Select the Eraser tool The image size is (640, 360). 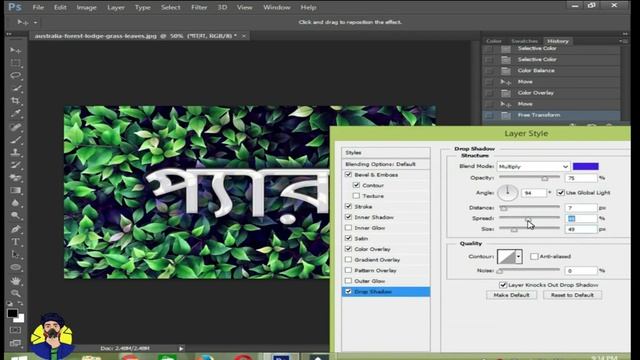(16, 178)
